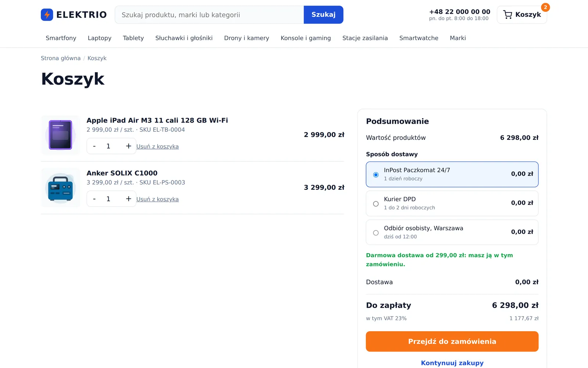
Task: Select InPost Paczkomat 24/7 delivery
Action: [x=452, y=174]
